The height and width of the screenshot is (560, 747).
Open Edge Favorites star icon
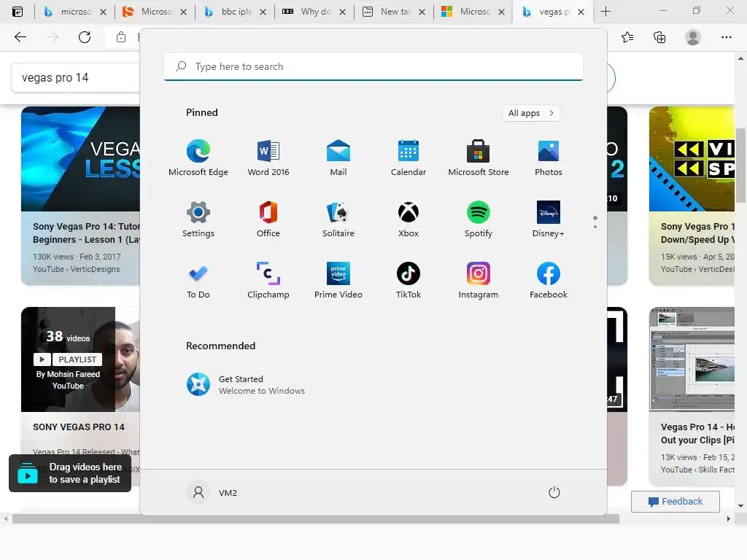(x=627, y=37)
